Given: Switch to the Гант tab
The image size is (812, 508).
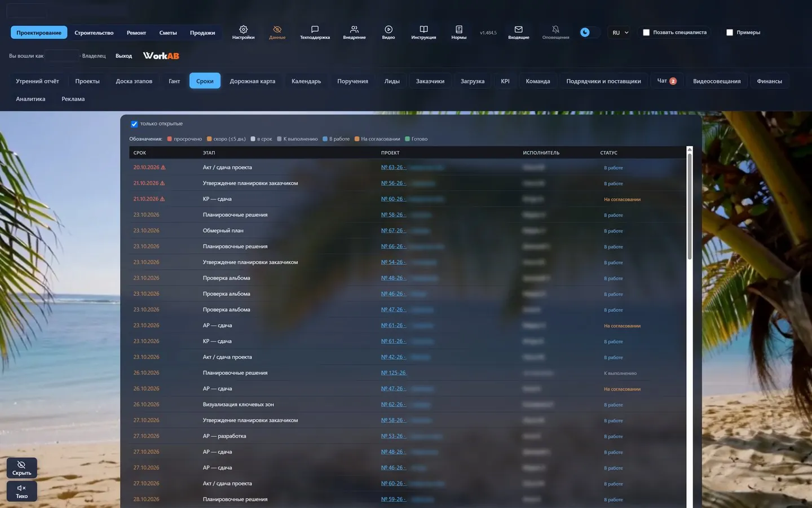Looking at the screenshot, I should tap(174, 81).
